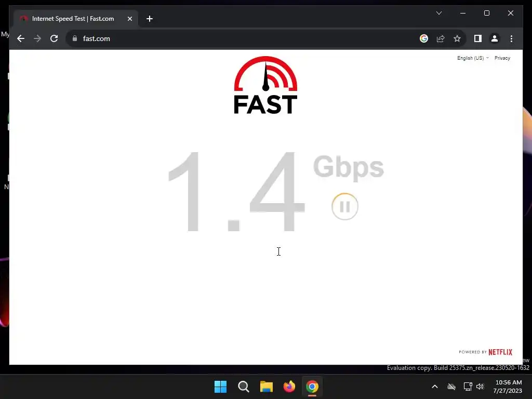Open the OneDrive tray icon
532x399 pixels.
pyautogui.click(x=451, y=387)
